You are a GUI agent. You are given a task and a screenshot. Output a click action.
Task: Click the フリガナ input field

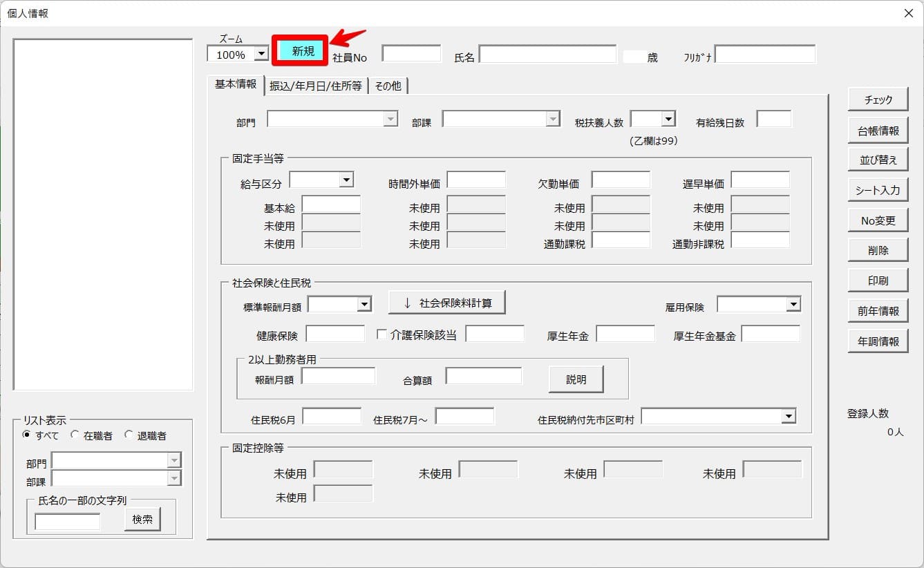766,54
